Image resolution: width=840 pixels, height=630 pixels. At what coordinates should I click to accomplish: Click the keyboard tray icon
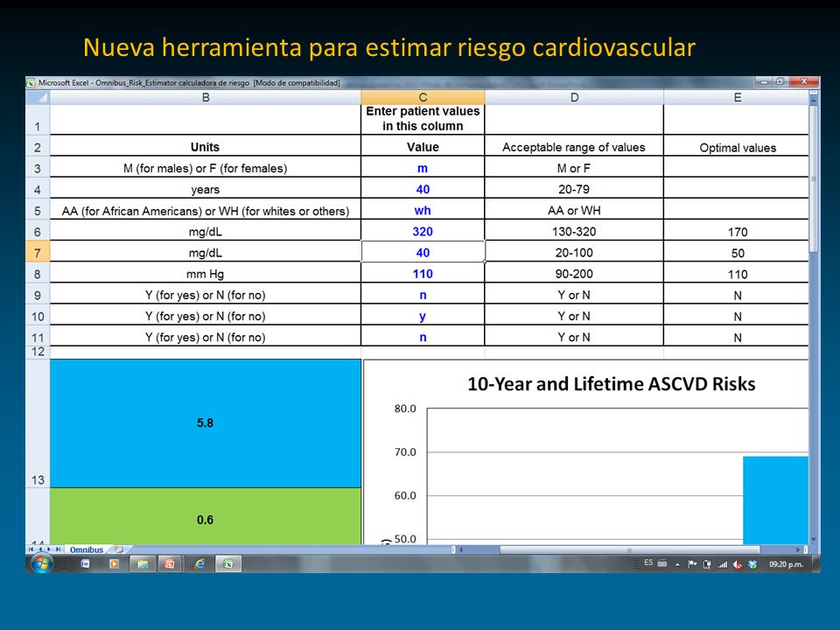coord(662,563)
